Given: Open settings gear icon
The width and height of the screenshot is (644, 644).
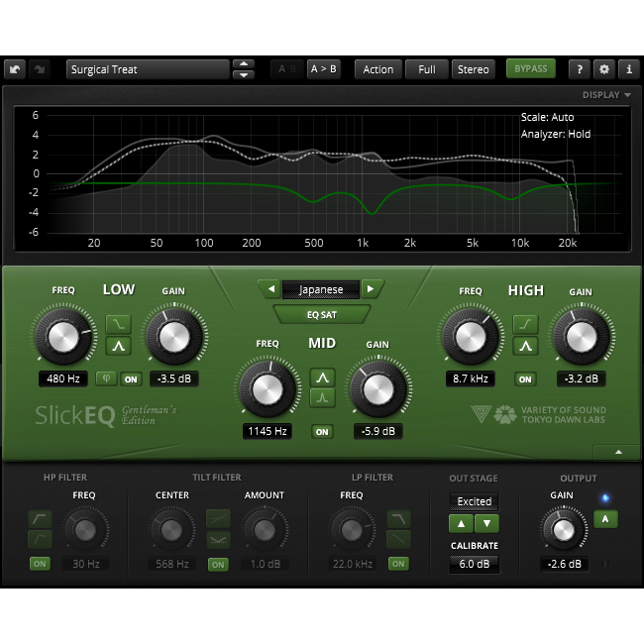Looking at the screenshot, I should [604, 69].
